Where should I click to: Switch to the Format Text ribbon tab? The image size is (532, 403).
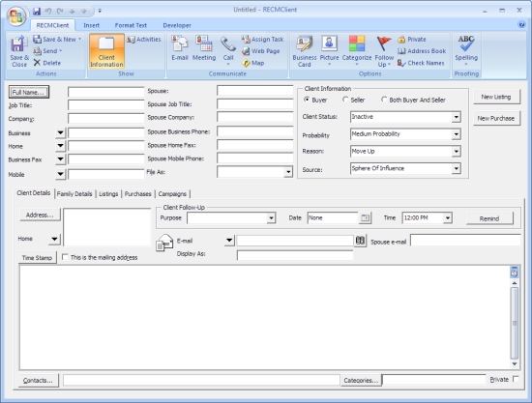coord(131,25)
